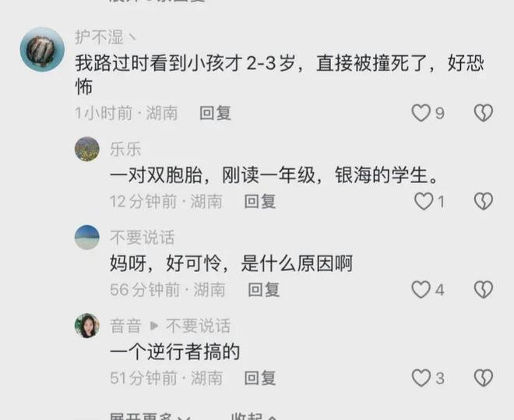Like 音音's reply with 3 likes
Screen dimensions: 514x420
click(421, 378)
